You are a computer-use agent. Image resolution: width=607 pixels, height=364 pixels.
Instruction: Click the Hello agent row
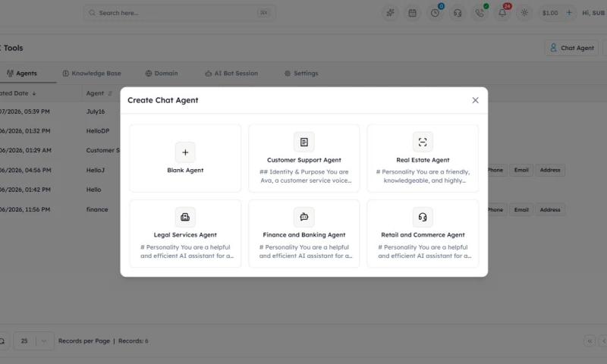93,190
